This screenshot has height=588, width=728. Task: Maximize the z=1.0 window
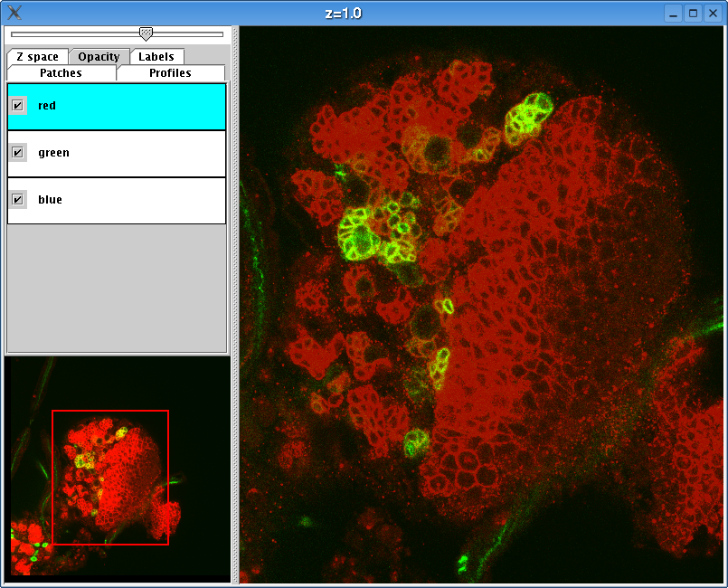[x=693, y=14]
